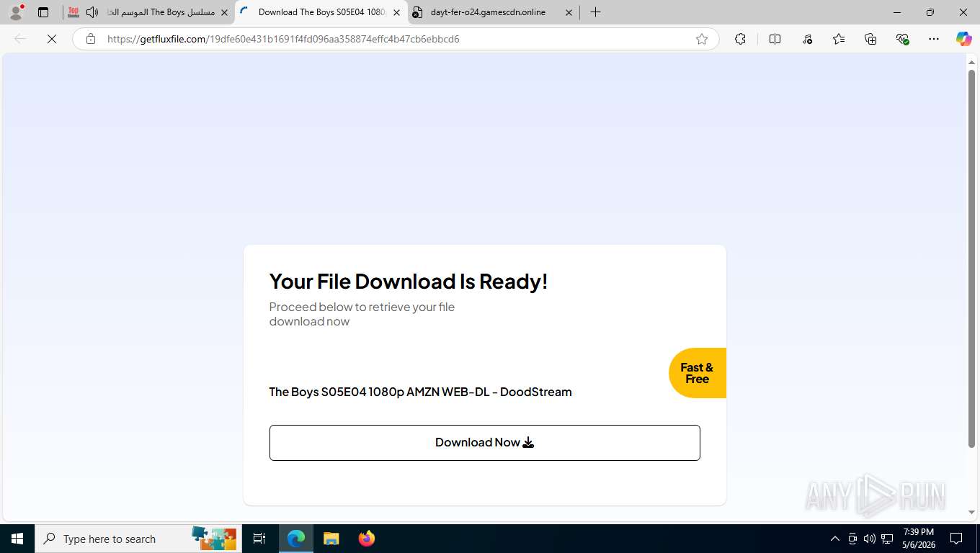Open File Explorer on taskbar

click(x=331, y=539)
